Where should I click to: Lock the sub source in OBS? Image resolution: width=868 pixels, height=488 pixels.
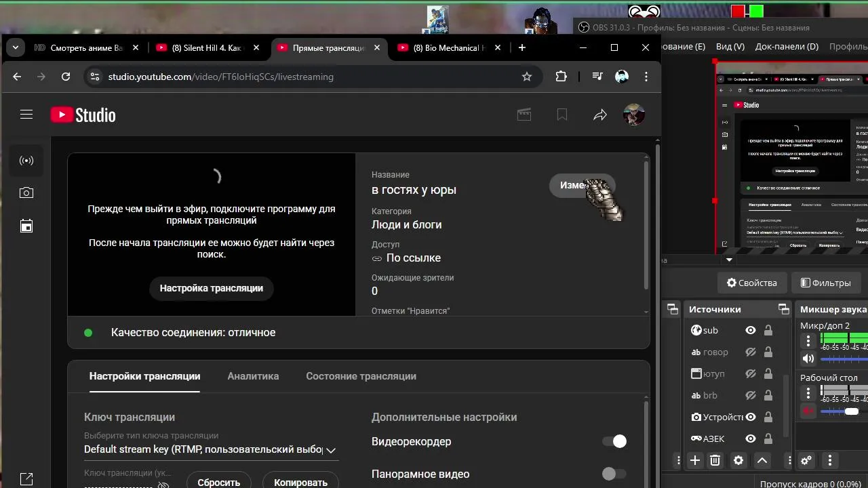tap(768, 330)
